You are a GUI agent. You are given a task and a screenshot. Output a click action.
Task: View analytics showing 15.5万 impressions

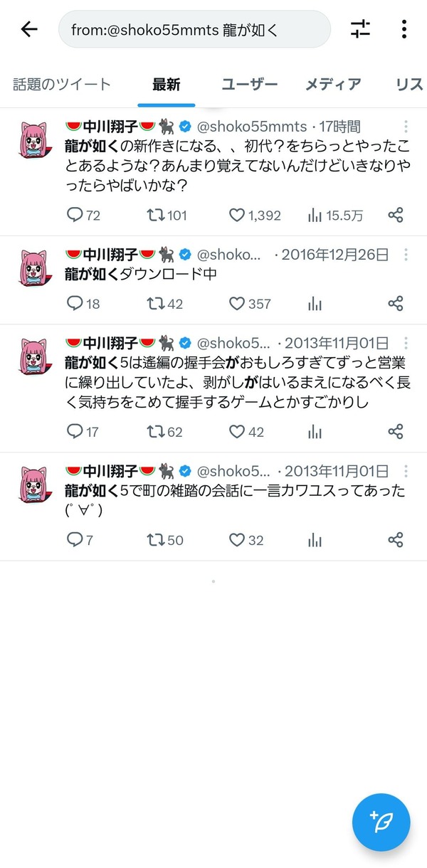[x=334, y=215]
